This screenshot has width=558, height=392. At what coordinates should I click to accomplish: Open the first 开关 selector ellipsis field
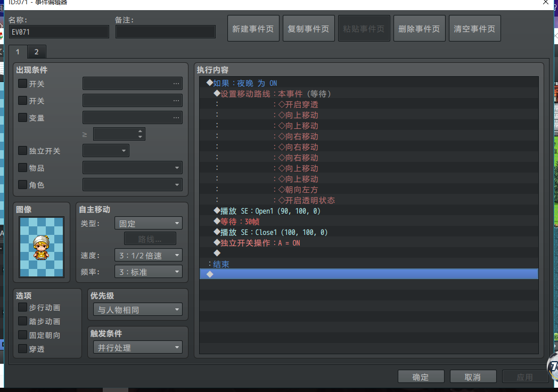(133, 83)
